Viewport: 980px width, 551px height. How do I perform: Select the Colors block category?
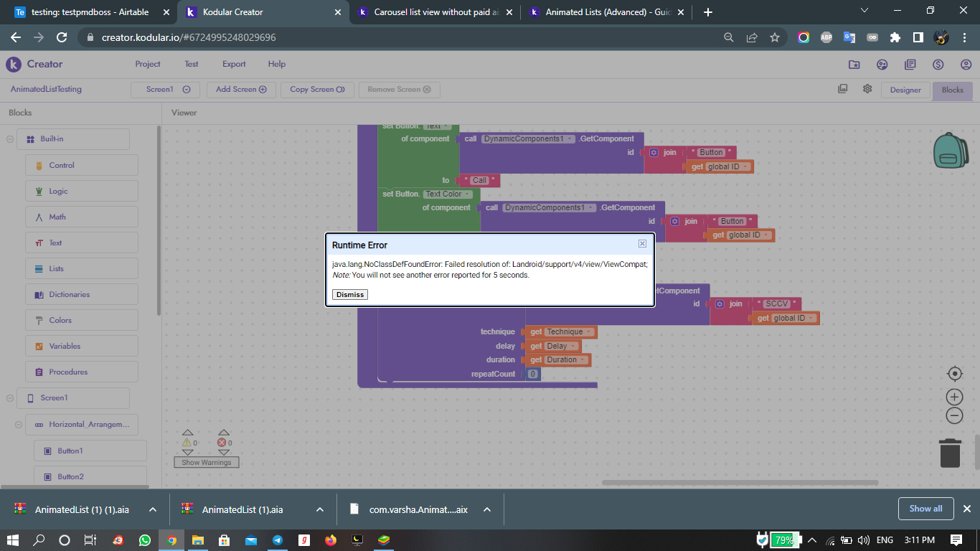[x=60, y=321]
